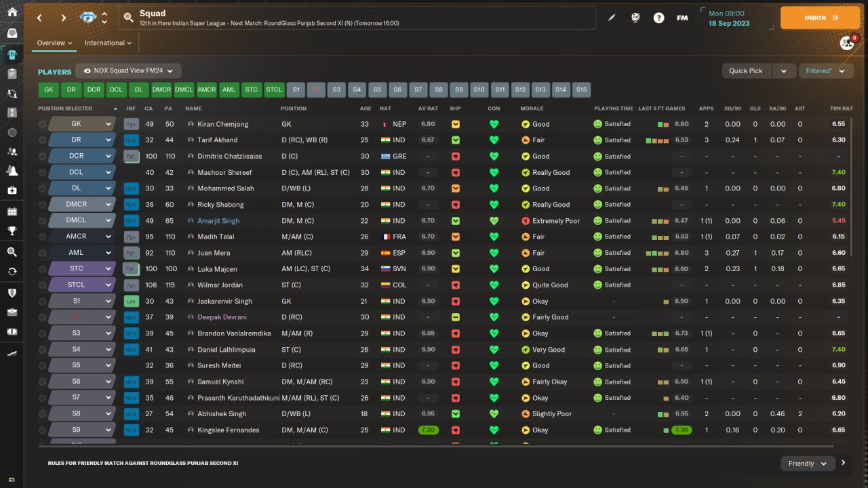Open the Schedule calendar icon
This screenshot has height=488, width=868.
[12, 211]
